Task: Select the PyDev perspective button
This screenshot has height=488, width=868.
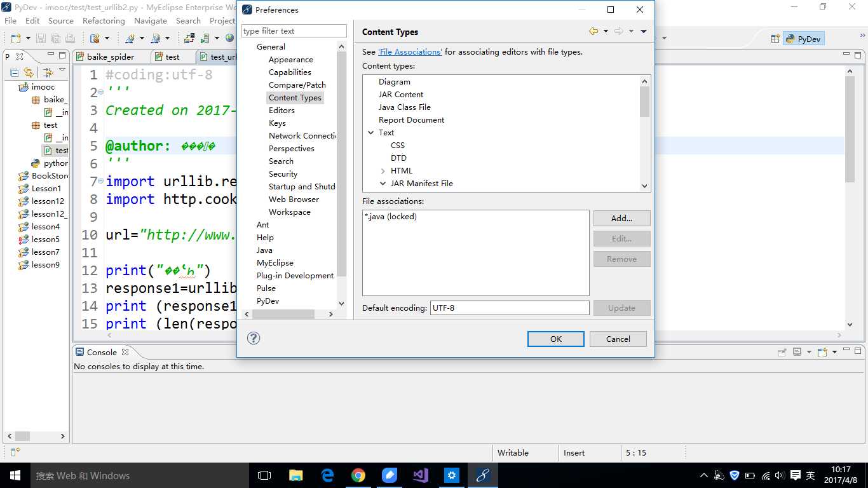Action: point(804,39)
